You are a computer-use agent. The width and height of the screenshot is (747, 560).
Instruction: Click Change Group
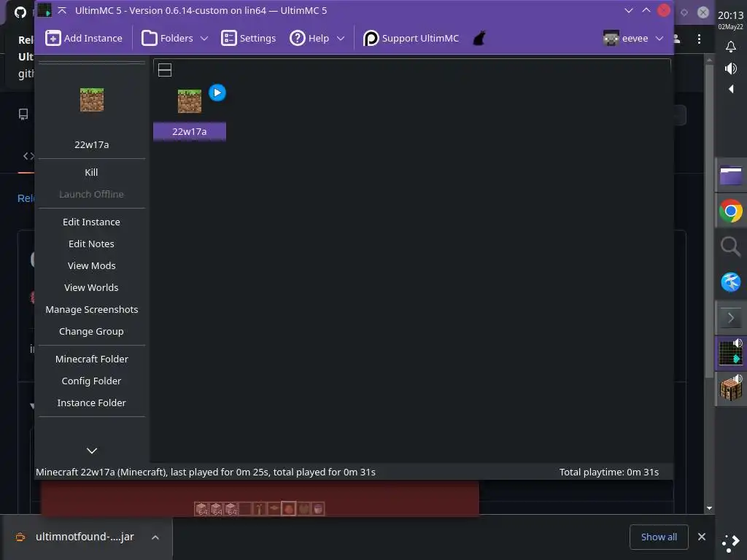pyautogui.click(x=91, y=332)
